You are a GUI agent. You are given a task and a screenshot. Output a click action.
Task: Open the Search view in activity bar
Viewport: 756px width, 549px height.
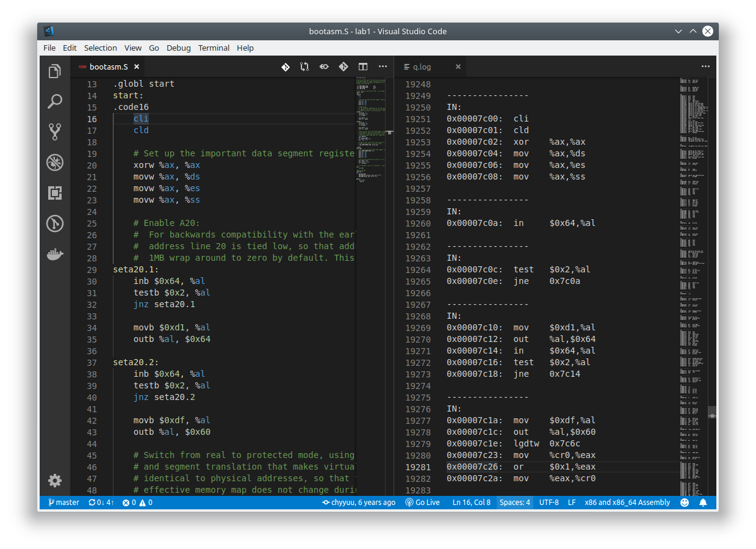coord(55,101)
